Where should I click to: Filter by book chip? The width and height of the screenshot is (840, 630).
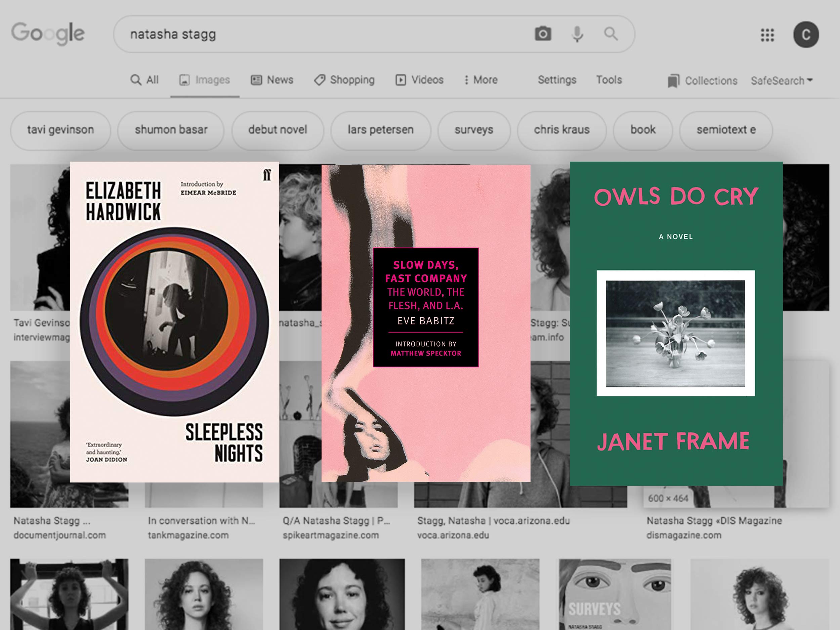tap(643, 130)
